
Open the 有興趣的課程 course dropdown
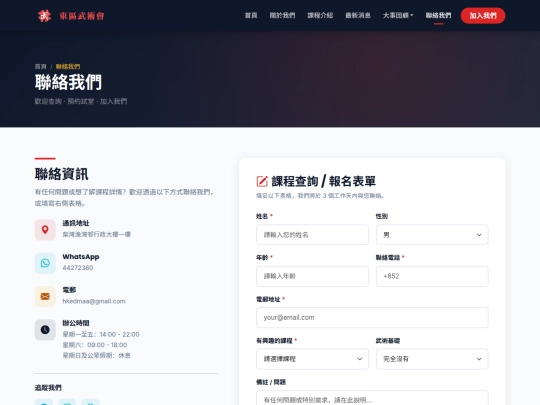tap(312, 359)
